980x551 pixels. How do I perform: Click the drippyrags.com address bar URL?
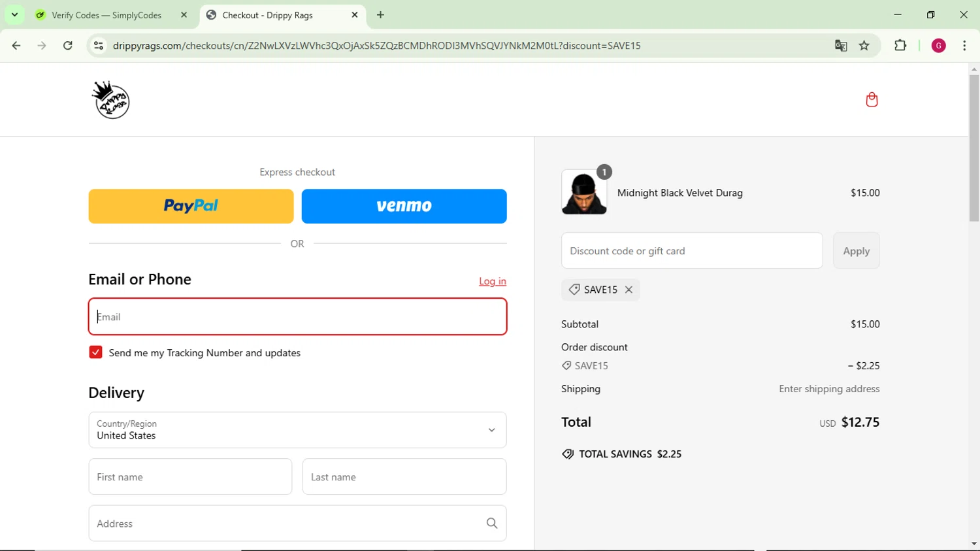coord(376,46)
